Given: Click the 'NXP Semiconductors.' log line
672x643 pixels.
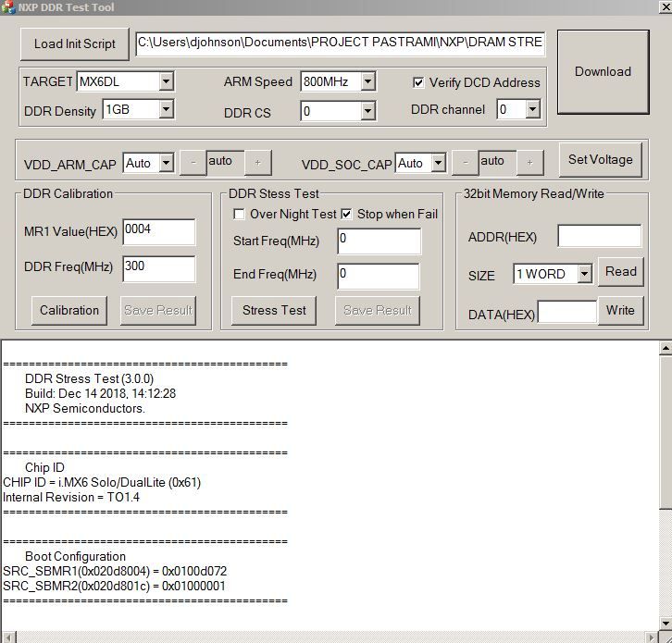Looking at the screenshot, I should pos(85,408).
